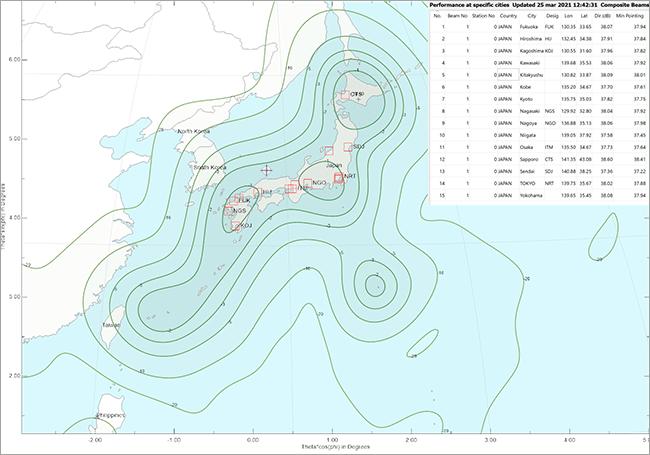Screen dimensions: 650x455
Task: Click the NRT Tokyo station marker
Action: pyautogui.click(x=338, y=178)
